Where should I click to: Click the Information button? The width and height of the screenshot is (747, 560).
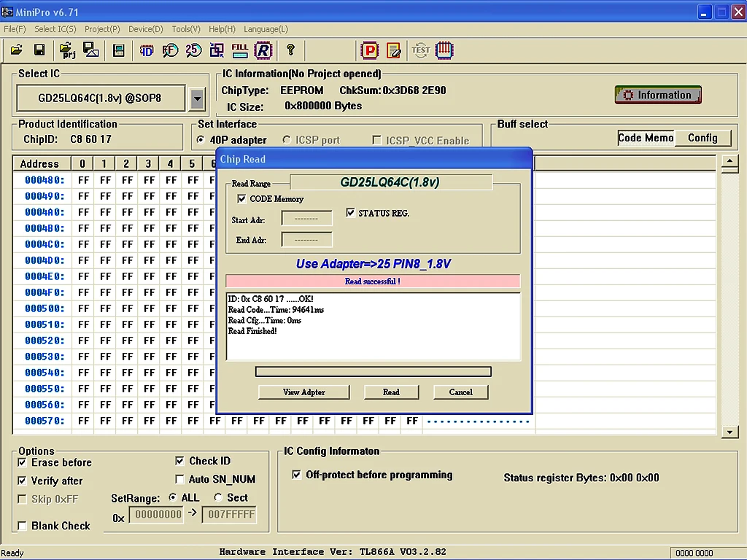tap(658, 95)
